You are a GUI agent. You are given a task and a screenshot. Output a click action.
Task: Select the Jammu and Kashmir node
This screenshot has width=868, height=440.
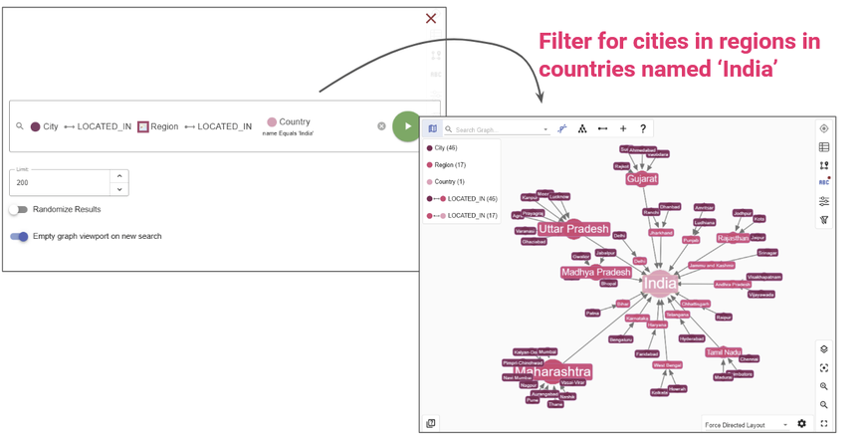pos(712,265)
